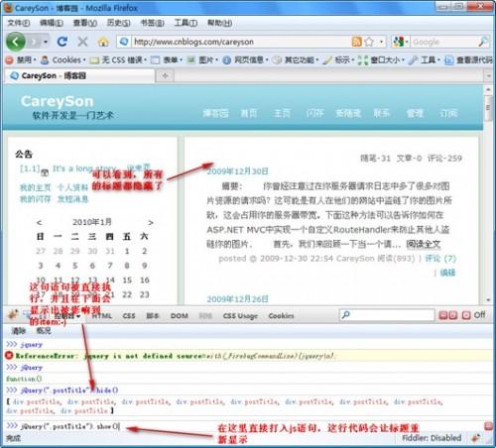Open the 窗口大小 (Resize) toolbar dropdown

[x=382, y=60]
